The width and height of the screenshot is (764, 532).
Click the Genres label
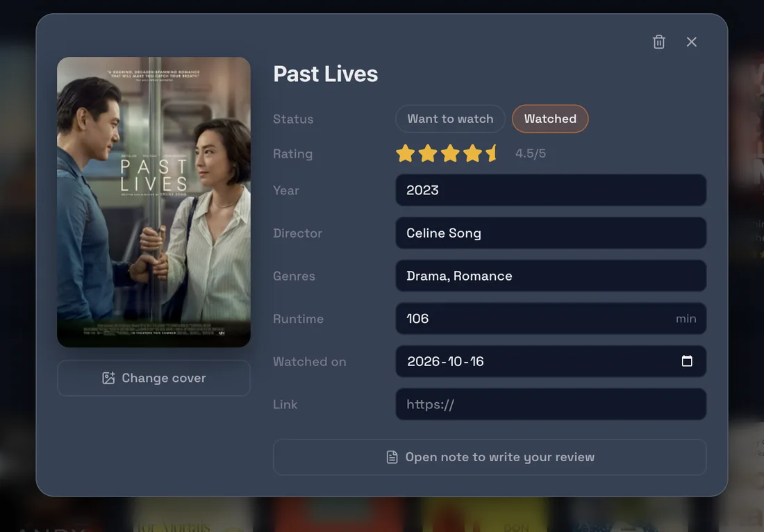[x=294, y=276]
